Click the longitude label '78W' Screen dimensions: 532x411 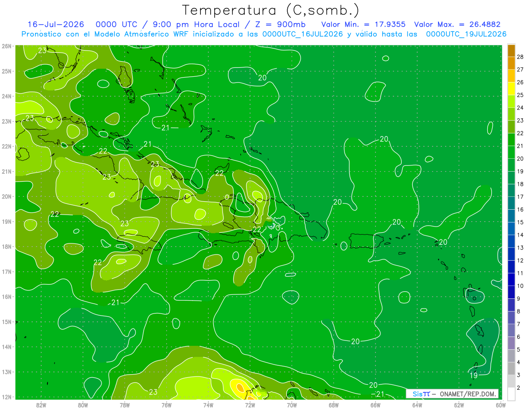tap(125, 404)
